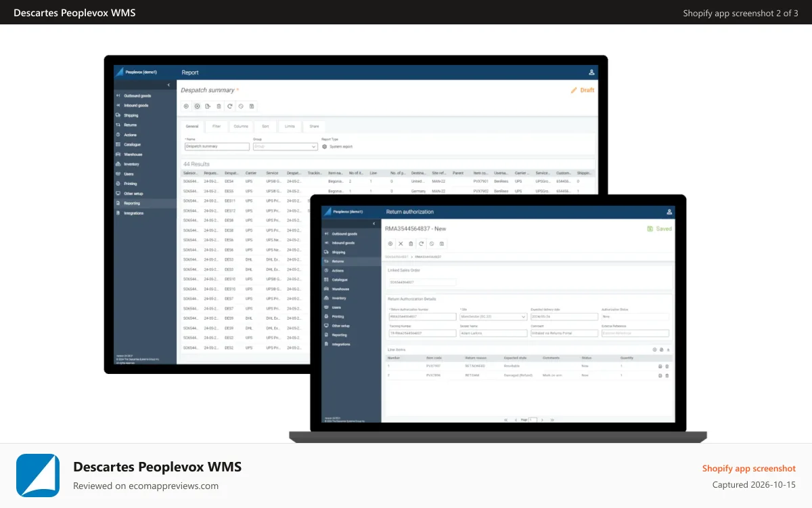Image resolution: width=812 pixels, height=508 pixels.
Task: Click the refresh icon in Despatch summary toolbar
Action: 229,106
